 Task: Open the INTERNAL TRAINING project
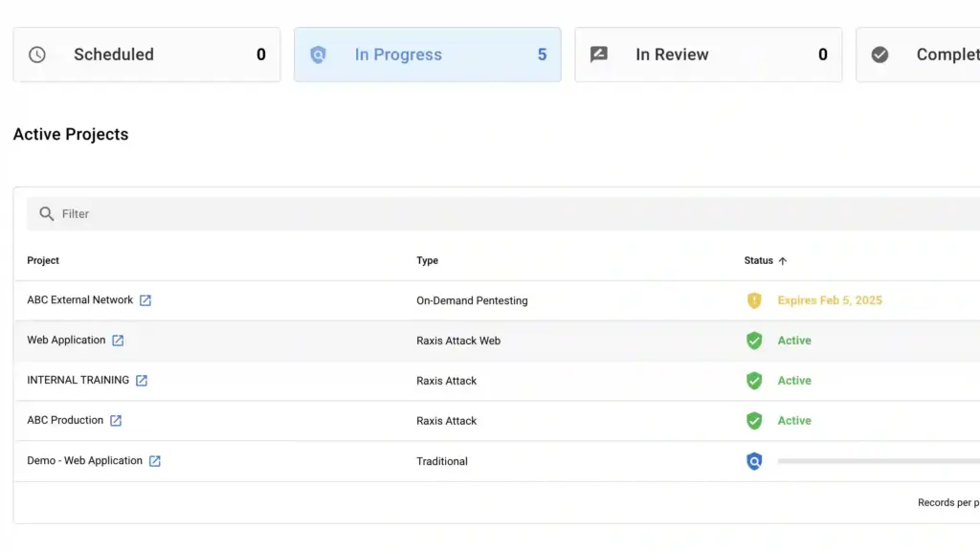78,380
